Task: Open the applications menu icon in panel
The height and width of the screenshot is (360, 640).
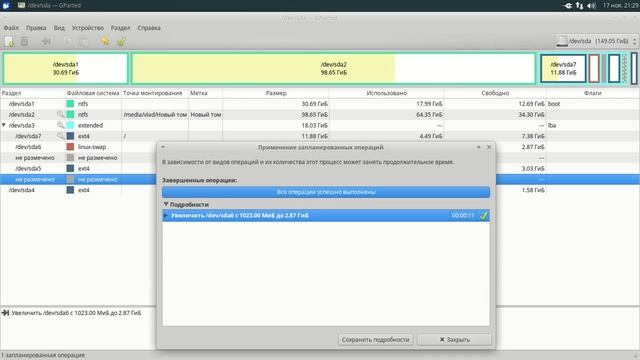Action: click(6, 5)
